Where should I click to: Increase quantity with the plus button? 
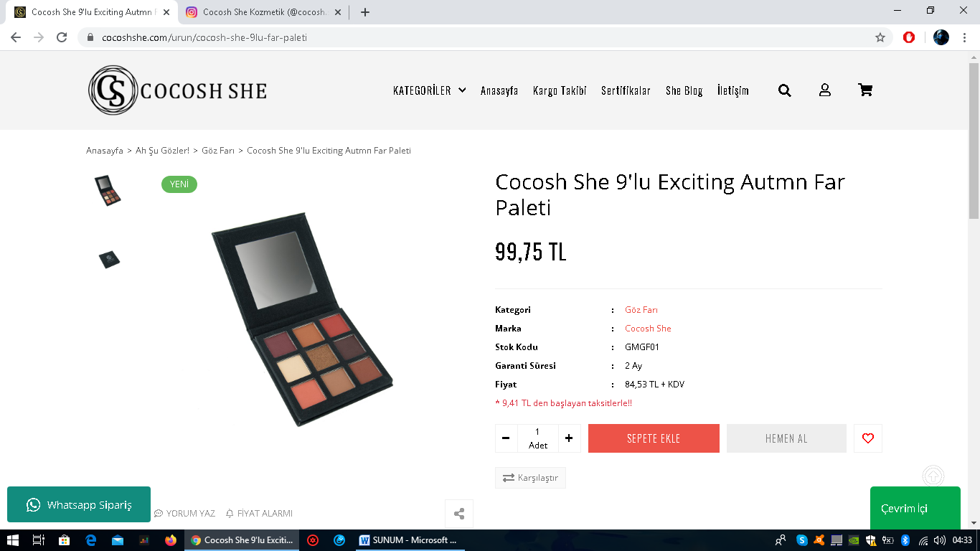569,438
